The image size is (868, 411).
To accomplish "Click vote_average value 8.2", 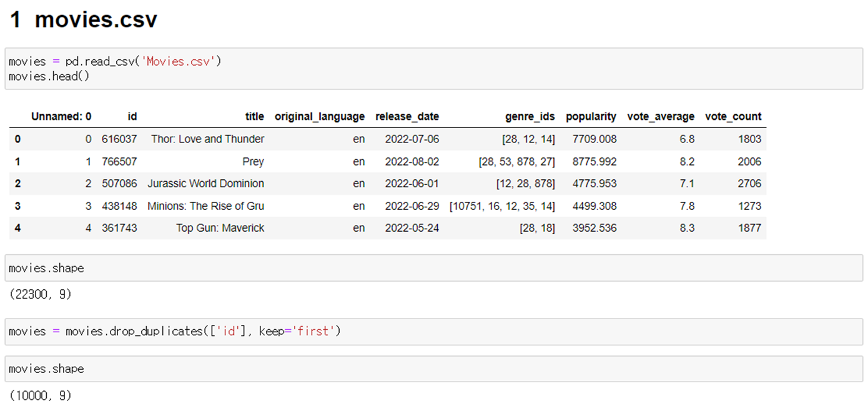I will coord(687,162).
